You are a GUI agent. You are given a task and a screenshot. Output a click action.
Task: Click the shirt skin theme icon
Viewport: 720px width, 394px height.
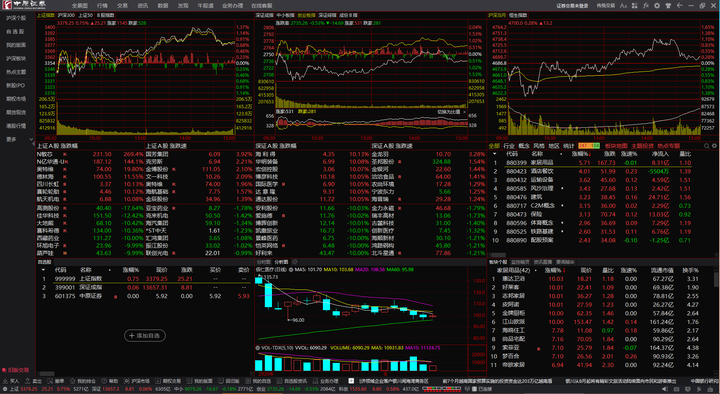coord(668,6)
